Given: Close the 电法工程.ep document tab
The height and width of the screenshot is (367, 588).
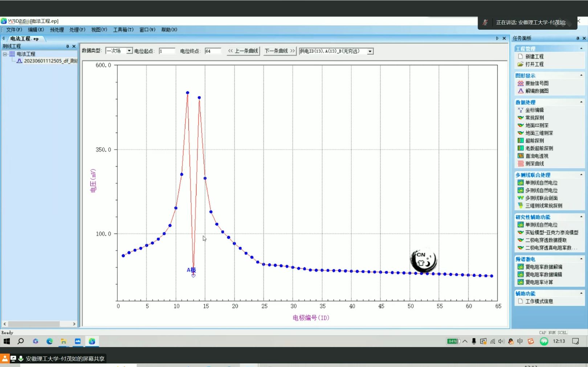Looking at the screenshot, I should [504, 38].
